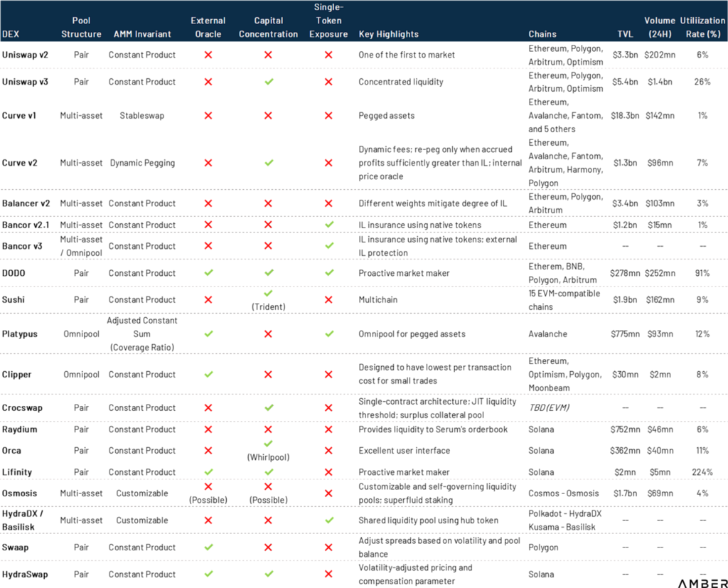Click the Capital Concentration column header
728x588 pixels.
point(268,28)
